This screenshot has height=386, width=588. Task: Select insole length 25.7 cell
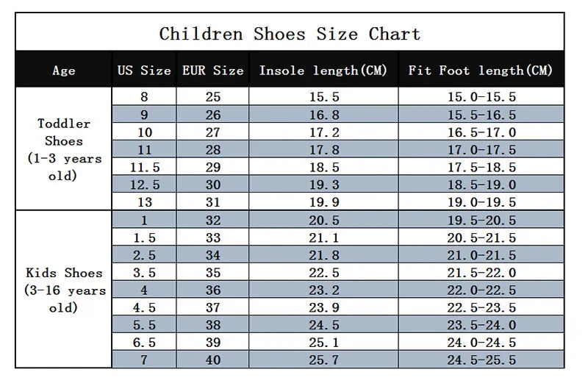[323, 360]
